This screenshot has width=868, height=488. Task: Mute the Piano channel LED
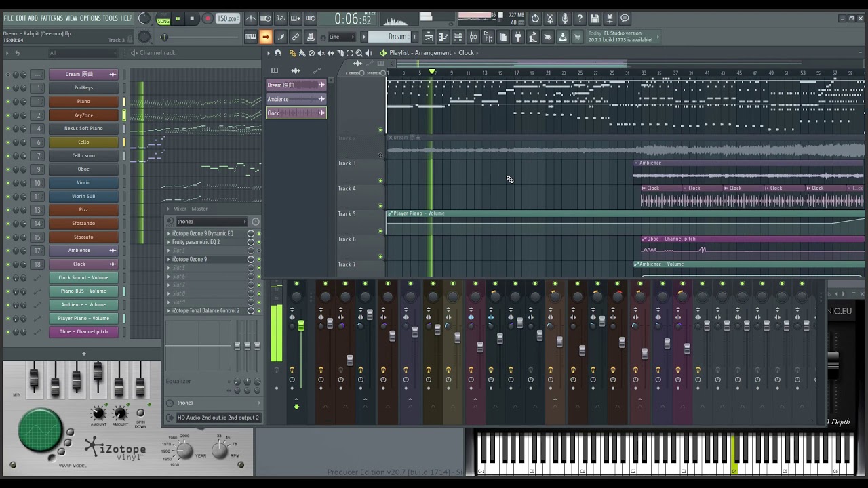click(x=7, y=101)
